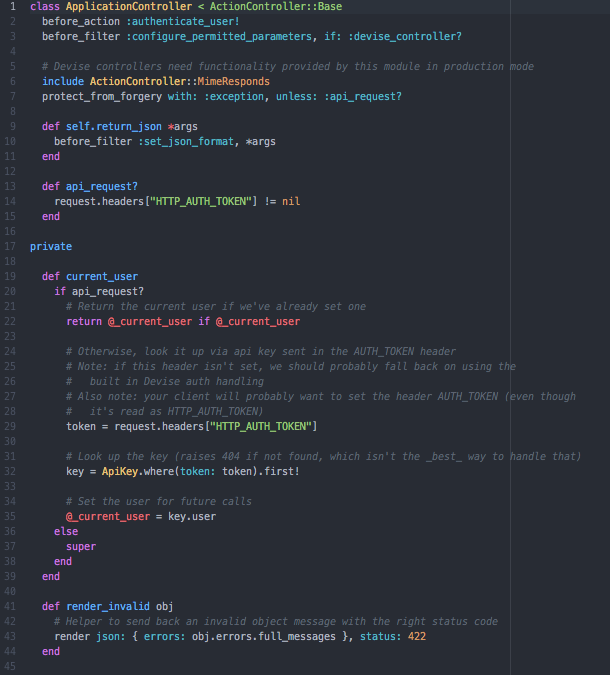610x675 pixels.
Task: Click the class name ApplicationController on line 1
Action: 129,6
